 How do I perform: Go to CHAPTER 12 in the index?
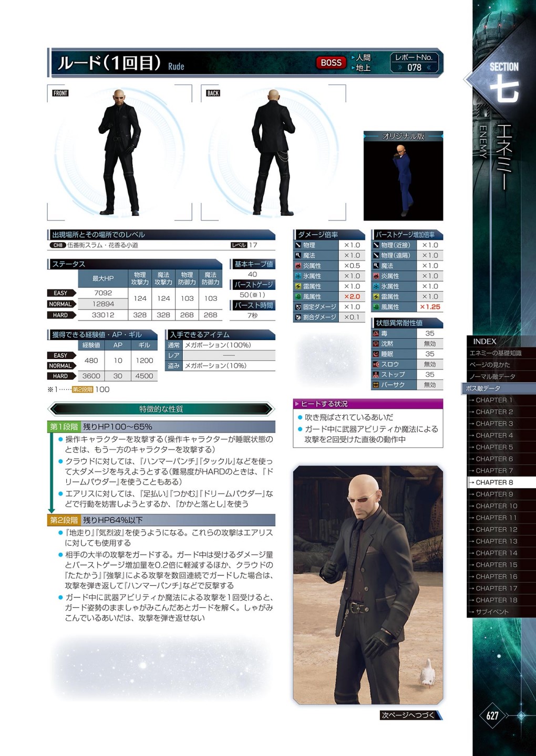(496, 529)
